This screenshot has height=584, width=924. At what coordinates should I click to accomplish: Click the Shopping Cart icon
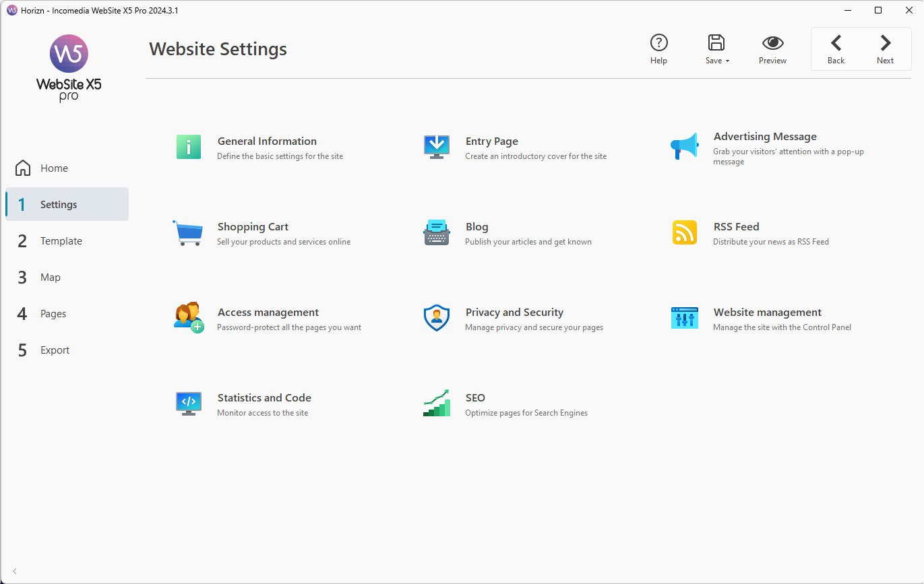coord(187,233)
